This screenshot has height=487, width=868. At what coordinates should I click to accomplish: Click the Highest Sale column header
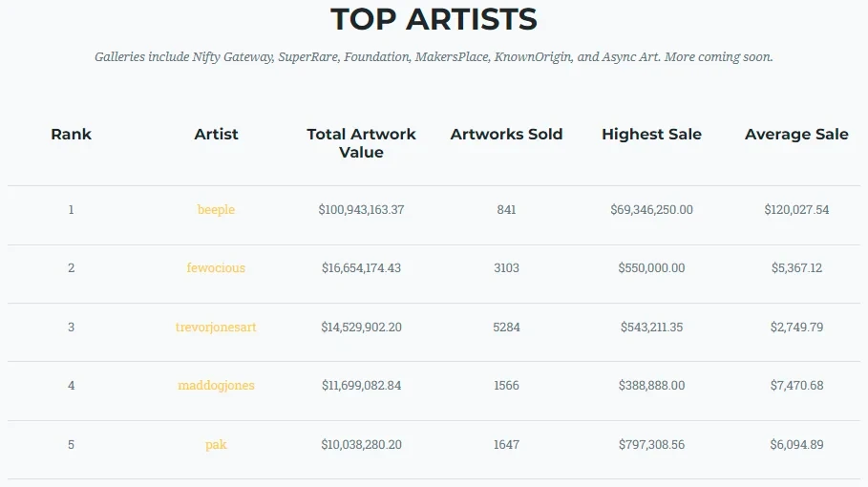pyautogui.click(x=651, y=135)
